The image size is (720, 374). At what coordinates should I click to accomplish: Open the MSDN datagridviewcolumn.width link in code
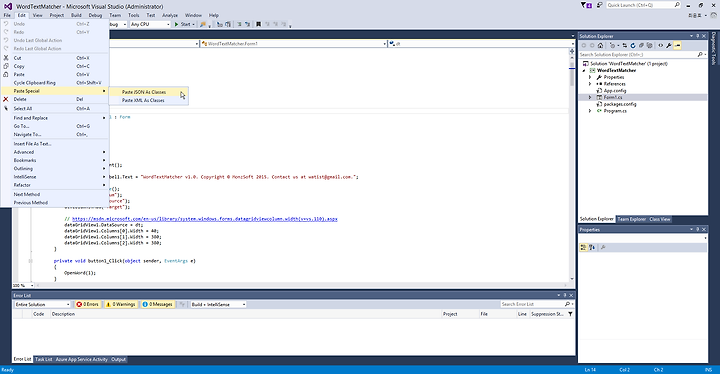coord(205,219)
